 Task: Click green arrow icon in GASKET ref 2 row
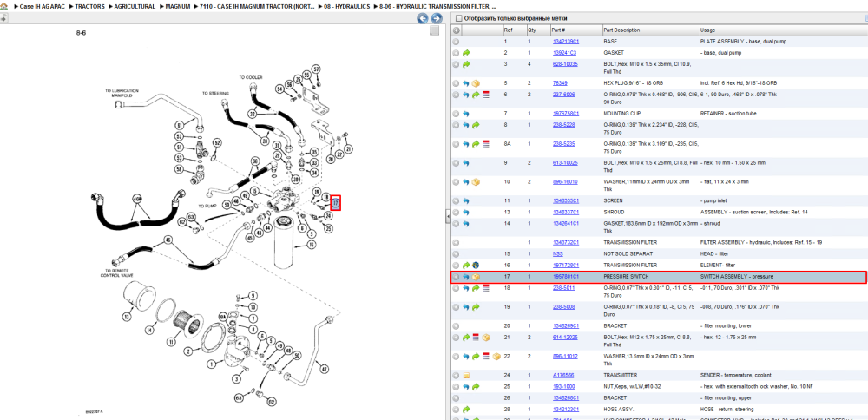[466, 53]
